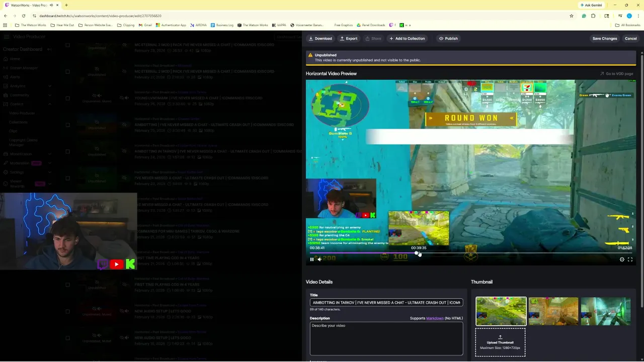Image resolution: width=644 pixels, height=362 pixels.
Task: Open a new browser tab
Action: point(66,5)
